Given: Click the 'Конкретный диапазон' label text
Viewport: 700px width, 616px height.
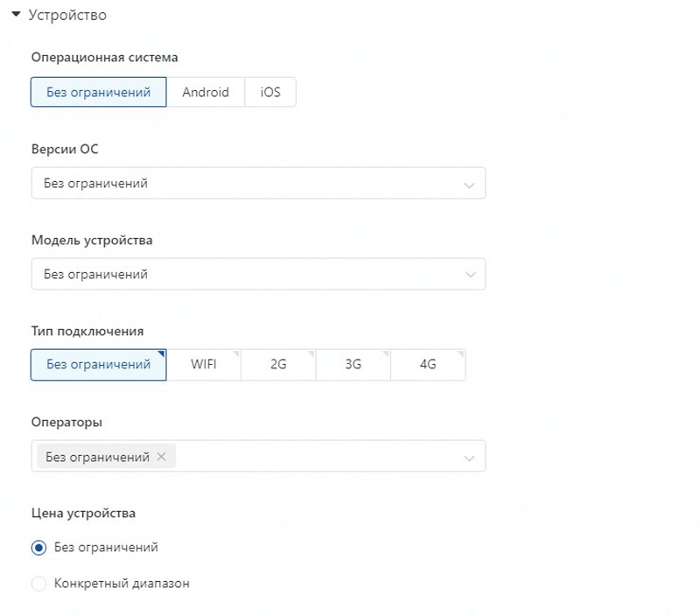Looking at the screenshot, I should [x=122, y=584].
